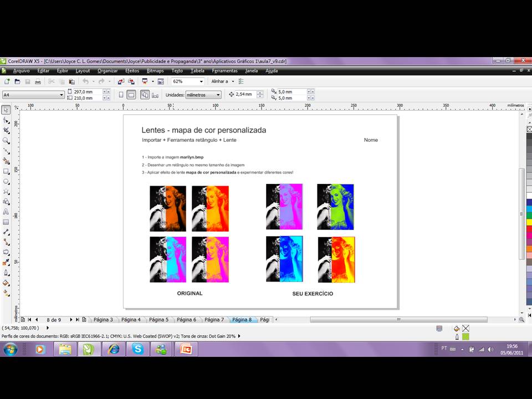Screen dimensions: 532x399
Task: Open Skype from the taskbar
Action: pos(138,349)
